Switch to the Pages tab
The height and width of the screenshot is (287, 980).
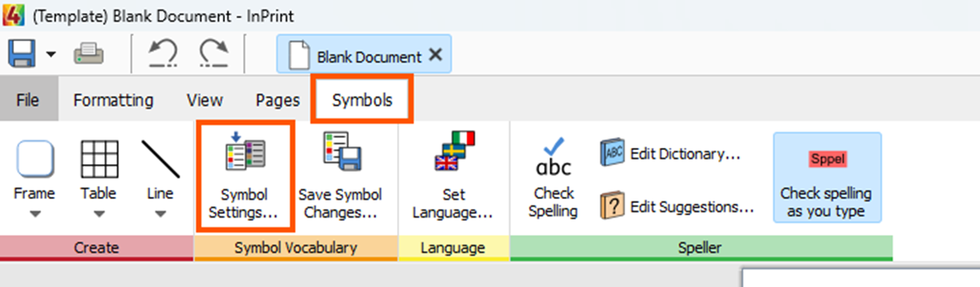[x=278, y=100]
